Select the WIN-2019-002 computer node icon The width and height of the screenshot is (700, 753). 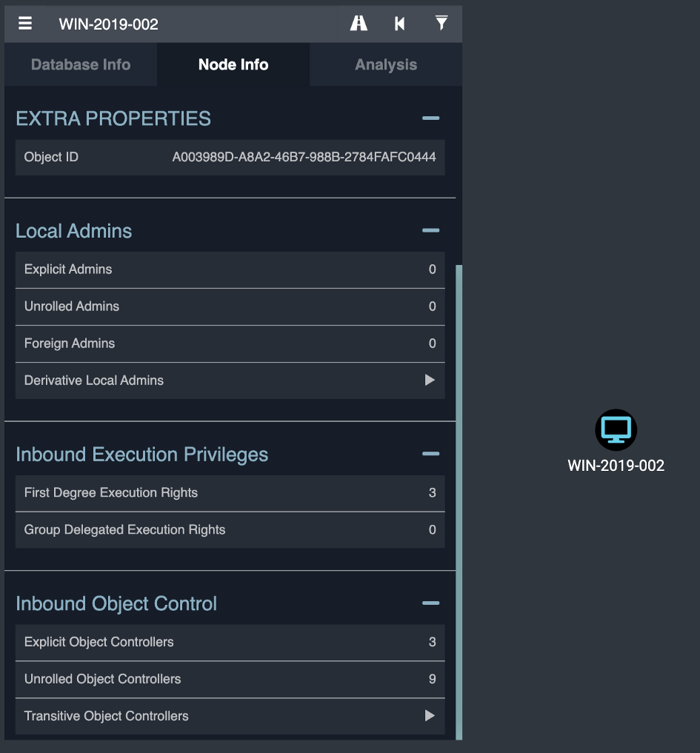[x=616, y=429]
